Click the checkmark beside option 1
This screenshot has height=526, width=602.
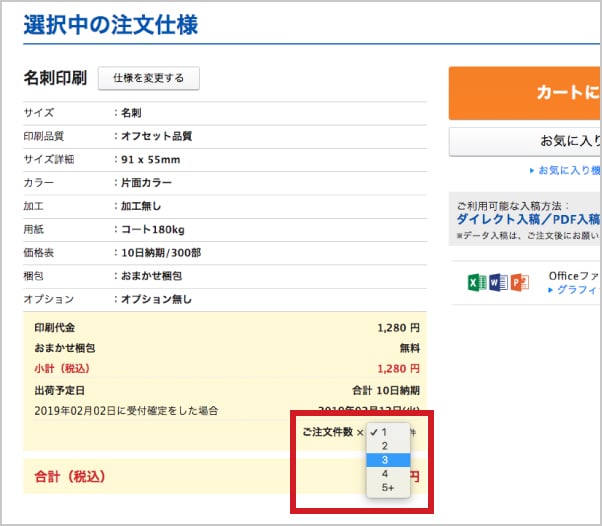(374, 432)
